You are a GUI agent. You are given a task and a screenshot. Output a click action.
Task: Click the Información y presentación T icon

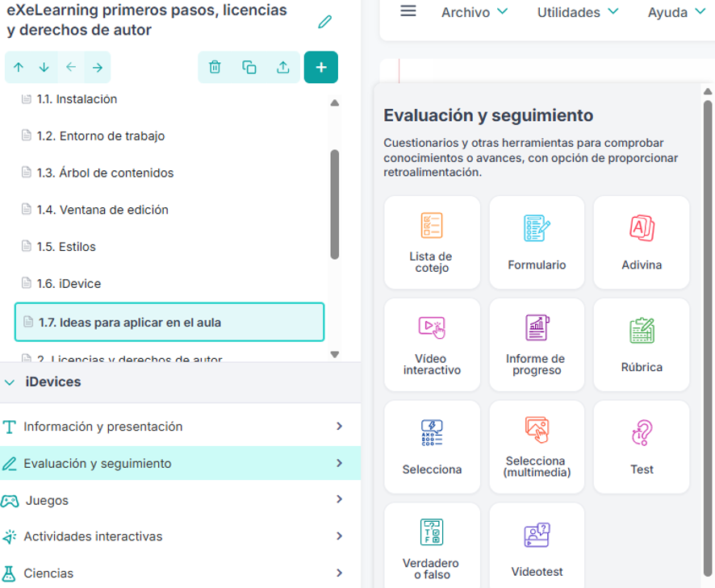(x=9, y=427)
